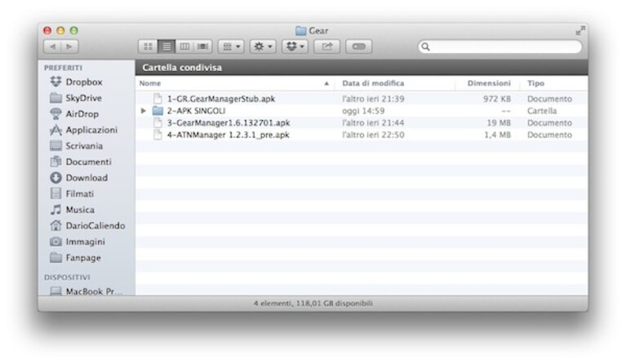The image size is (626, 364).
Task: Enter full screen with the corner arrows
Action: pyautogui.click(x=580, y=30)
